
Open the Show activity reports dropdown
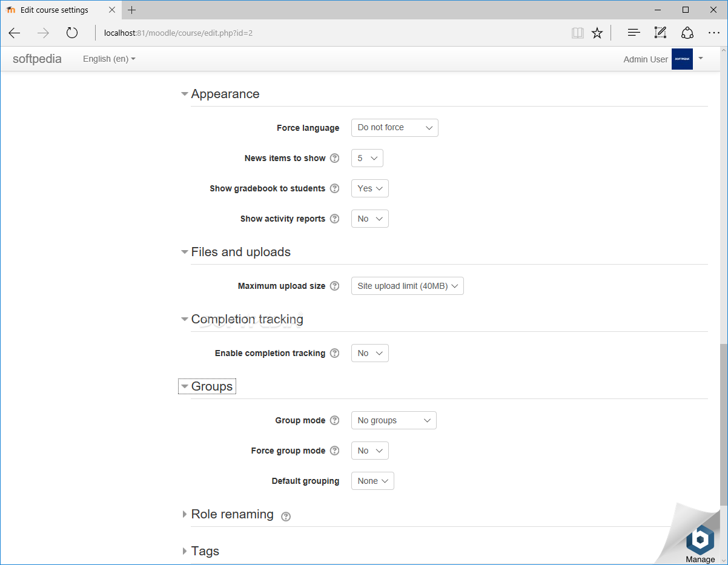[369, 219]
